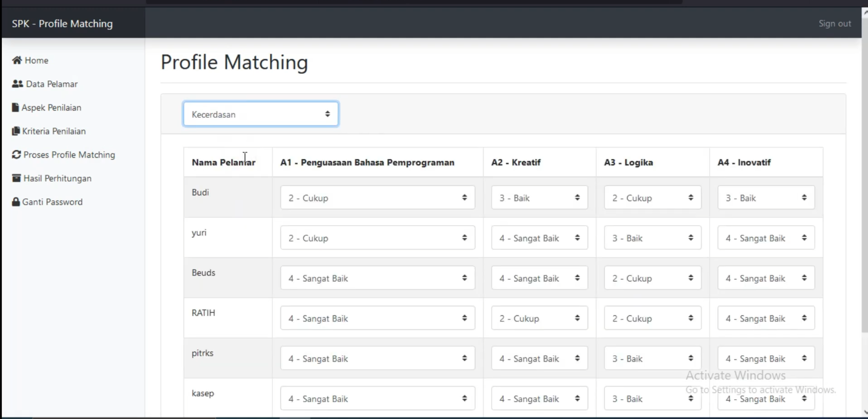Viewport: 868px width, 419px height.
Task: Open RATIH's A2 Kreatif dropdown
Action: click(539, 318)
